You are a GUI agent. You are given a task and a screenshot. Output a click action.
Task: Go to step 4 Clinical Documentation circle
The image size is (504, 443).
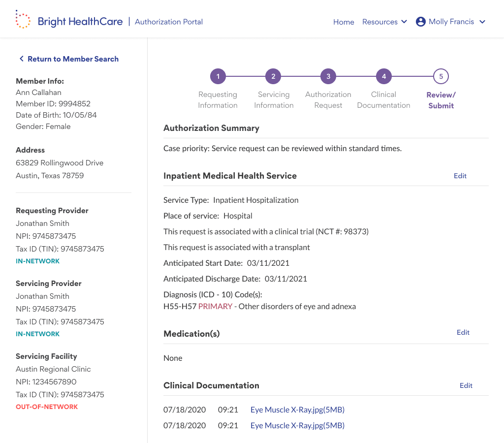384,76
